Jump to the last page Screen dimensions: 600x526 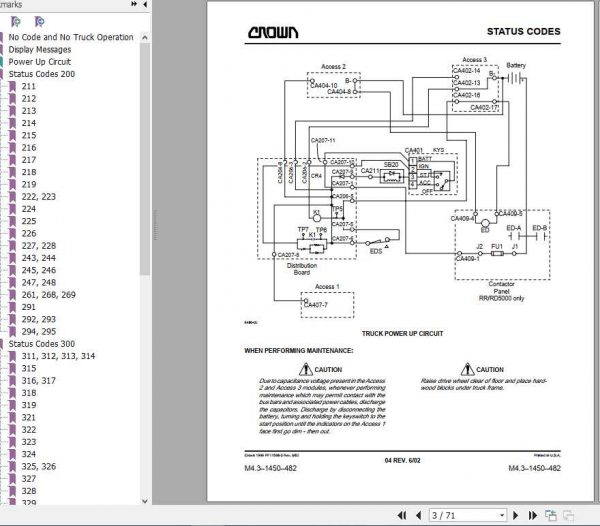[x=532, y=515]
